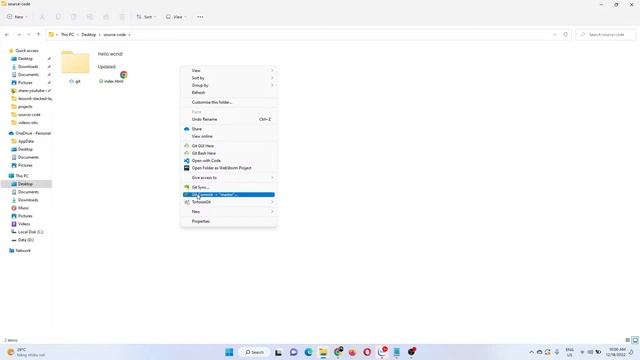Expand the Group by submenu
The image size is (640, 360).
(x=229, y=85)
